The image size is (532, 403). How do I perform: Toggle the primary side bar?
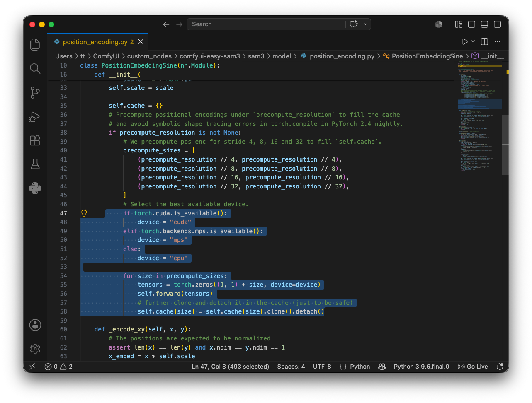(x=471, y=24)
